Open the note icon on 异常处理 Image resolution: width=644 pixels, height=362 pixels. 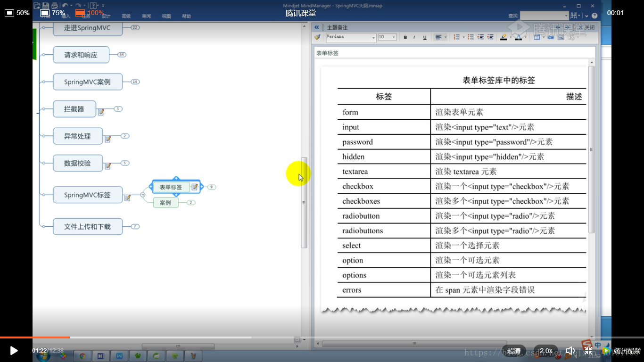[x=107, y=139]
